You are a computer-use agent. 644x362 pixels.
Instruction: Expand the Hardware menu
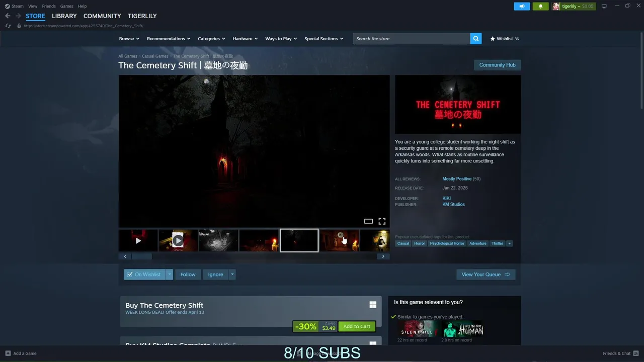245,39
